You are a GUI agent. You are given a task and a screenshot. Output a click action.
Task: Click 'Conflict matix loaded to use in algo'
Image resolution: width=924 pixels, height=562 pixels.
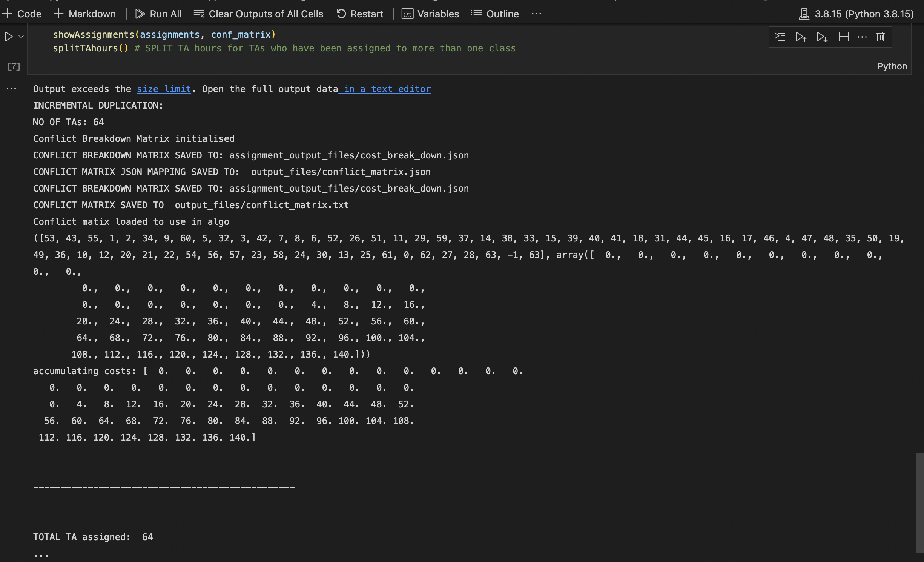pos(131,222)
